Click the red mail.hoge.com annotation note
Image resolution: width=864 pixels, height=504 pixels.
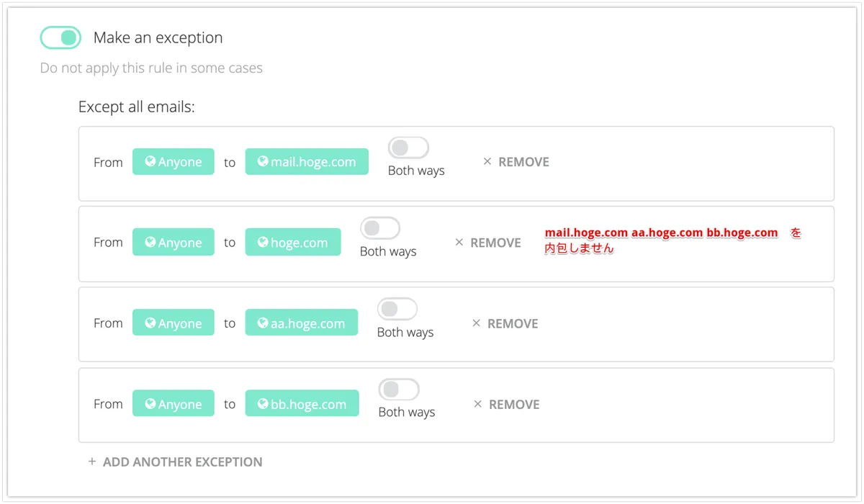(x=673, y=240)
